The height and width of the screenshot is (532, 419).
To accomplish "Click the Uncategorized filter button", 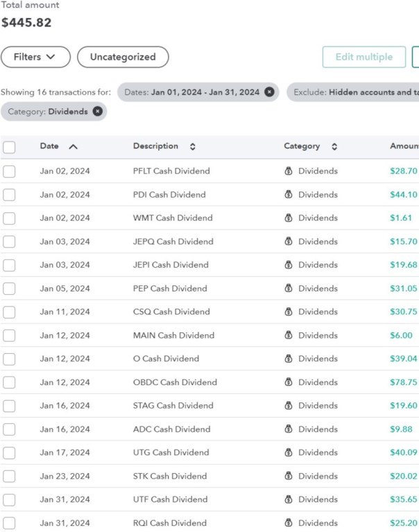I will pos(123,57).
